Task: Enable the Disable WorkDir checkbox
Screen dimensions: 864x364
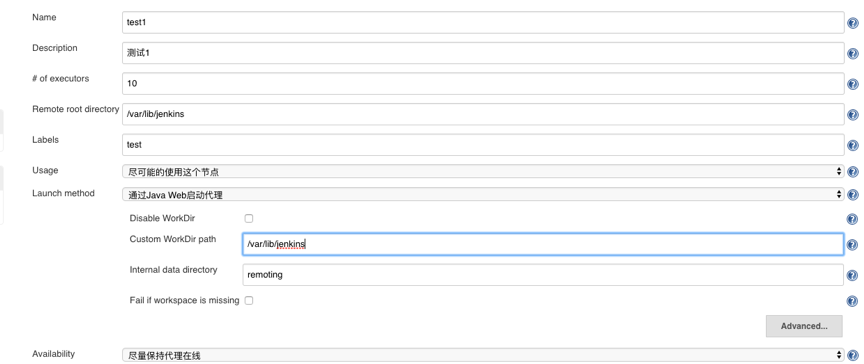Action: pos(249,218)
